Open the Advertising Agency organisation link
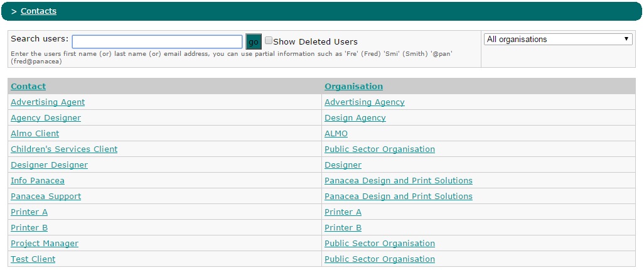644x270 pixels. pyautogui.click(x=365, y=102)
